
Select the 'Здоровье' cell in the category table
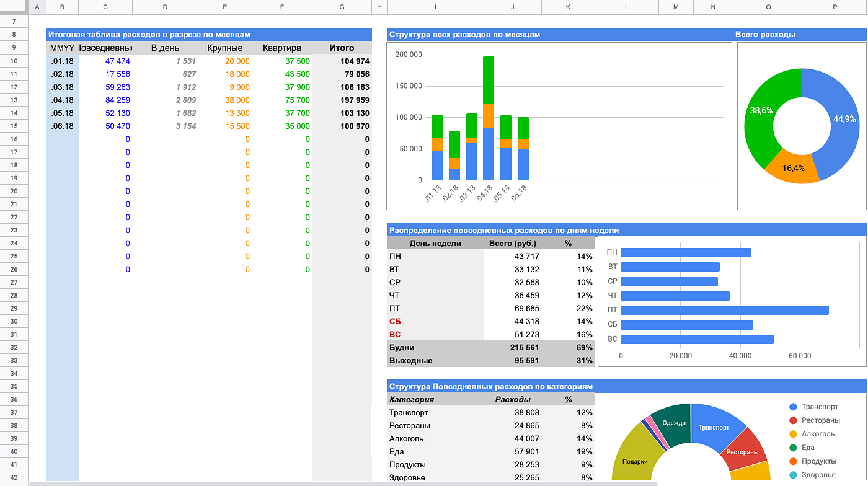435,477
